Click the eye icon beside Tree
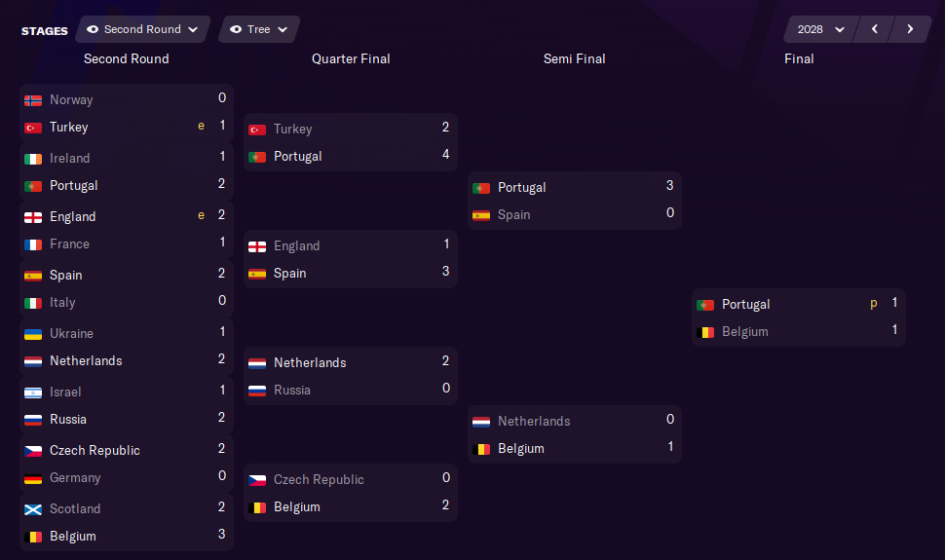The image size is (945, 560). (x=236, y=29)
